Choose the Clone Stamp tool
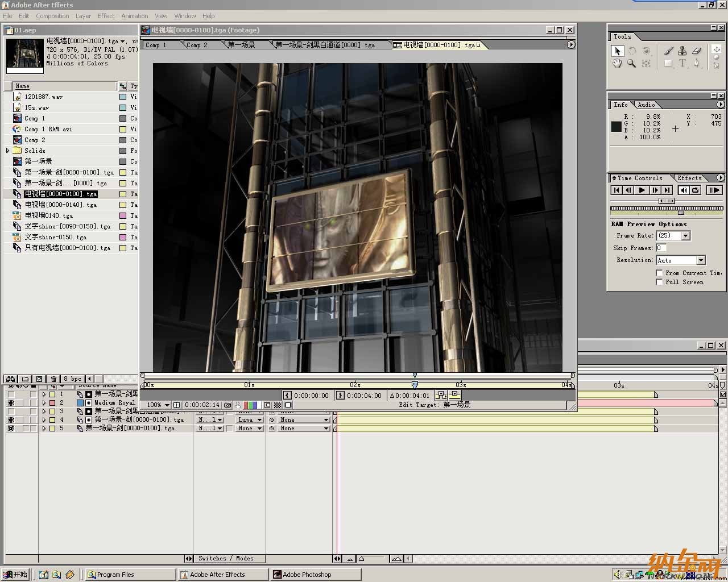Image resolution: width=728 pixels, height=582 pixels. coord(682,51)
